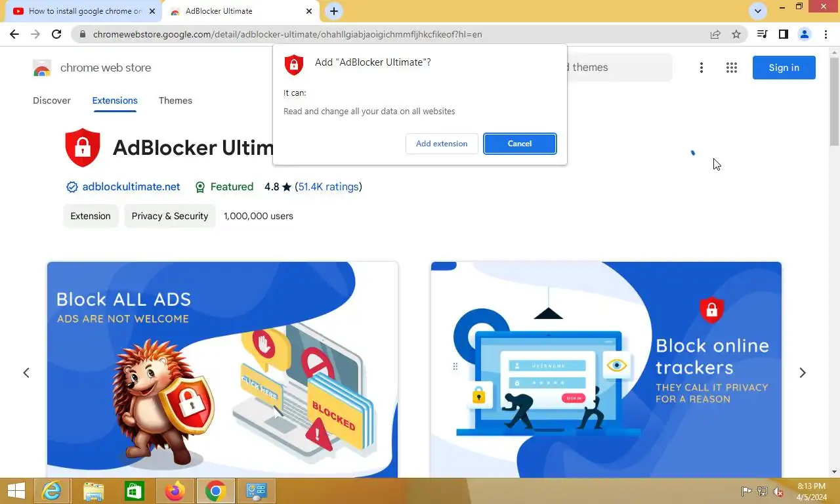Image resolution: width=840 pixels, height=504 pixels.
Task: Click the browser Forward arrow
Action: (35, 34)
